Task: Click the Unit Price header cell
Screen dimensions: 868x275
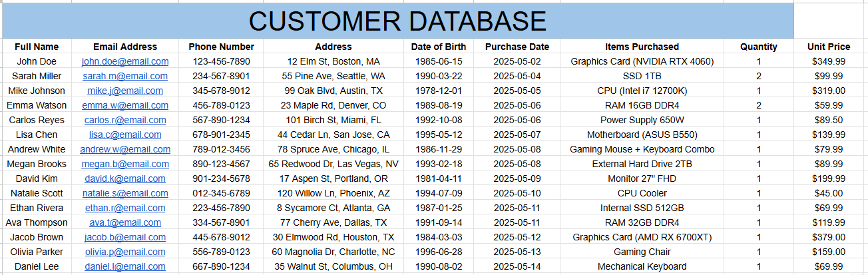Action: click(x=829, y=47)
